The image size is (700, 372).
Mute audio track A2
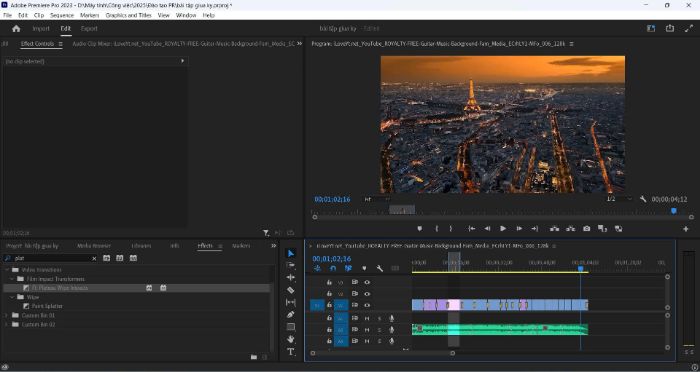pos(367,330)
